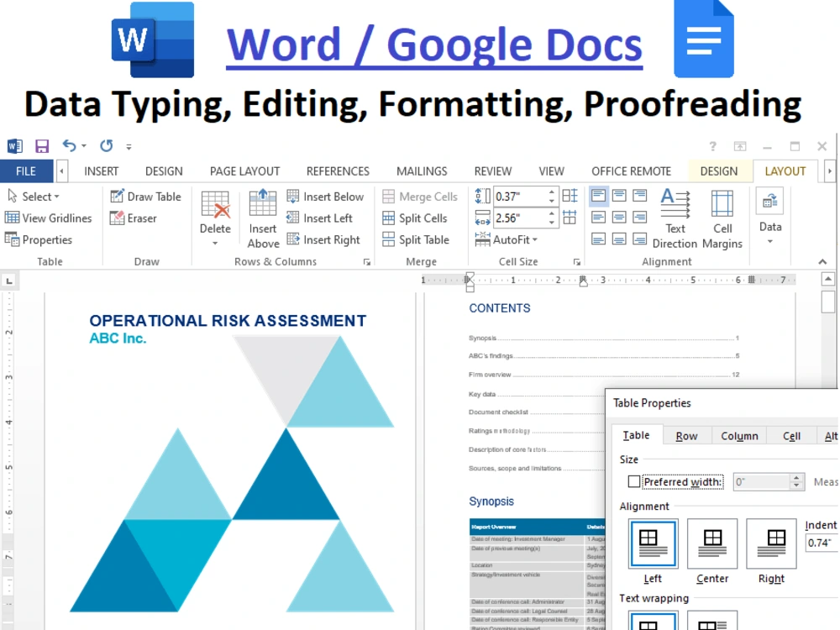This screenshot has height=630, width=840.
Task: Activate the Draw Table tool
Action: (x=145, y=197)
